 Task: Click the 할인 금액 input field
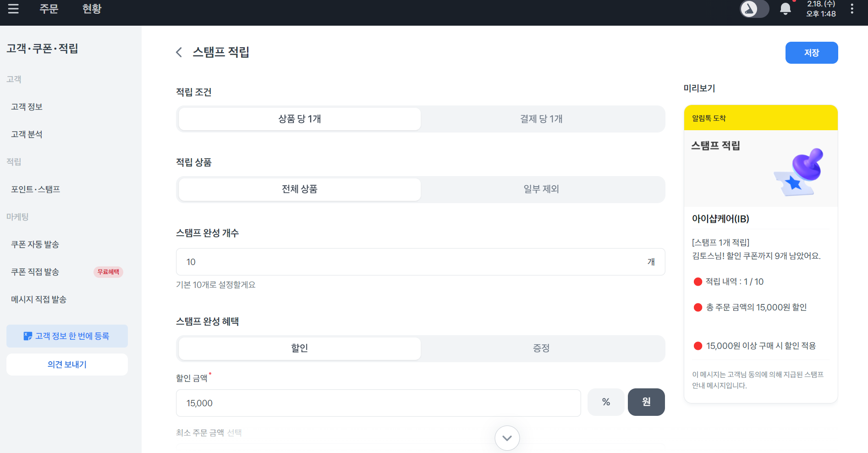click(378, 403)
